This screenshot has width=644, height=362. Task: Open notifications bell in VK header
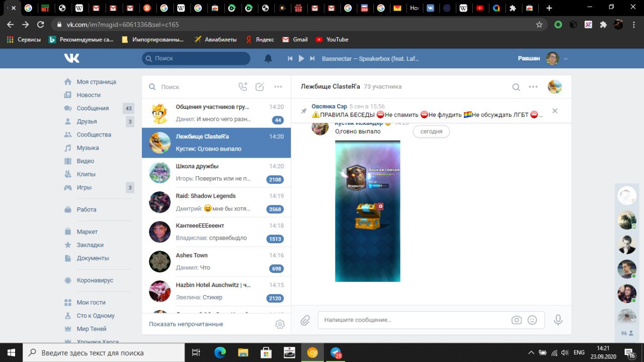[268, 58]
